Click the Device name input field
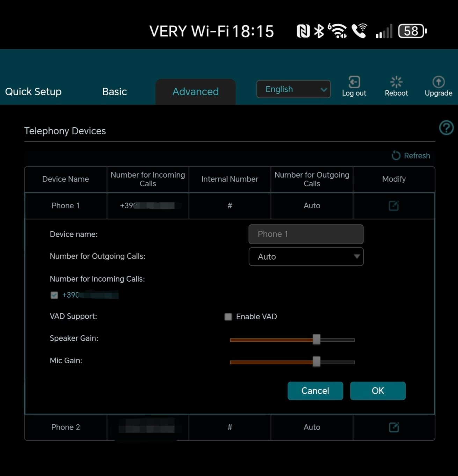Viewport: 458px width, 476px height. 306,234
